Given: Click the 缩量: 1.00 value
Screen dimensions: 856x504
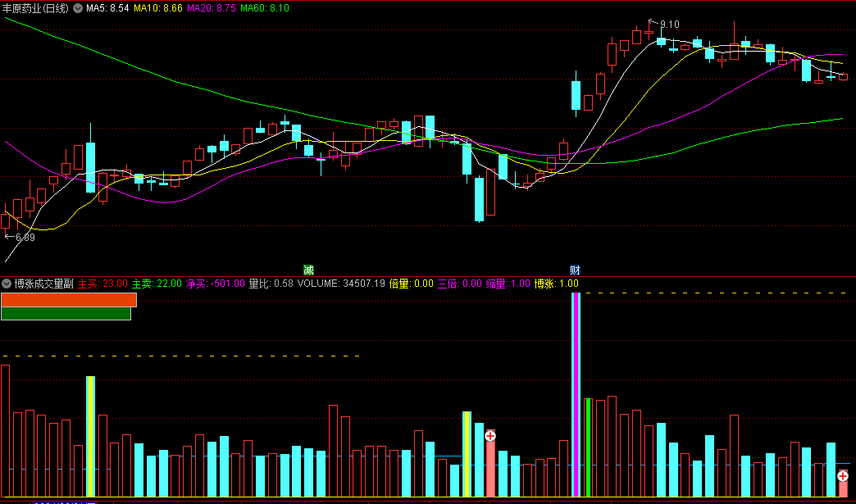Looking at the screenshot, I should [508, 284].
